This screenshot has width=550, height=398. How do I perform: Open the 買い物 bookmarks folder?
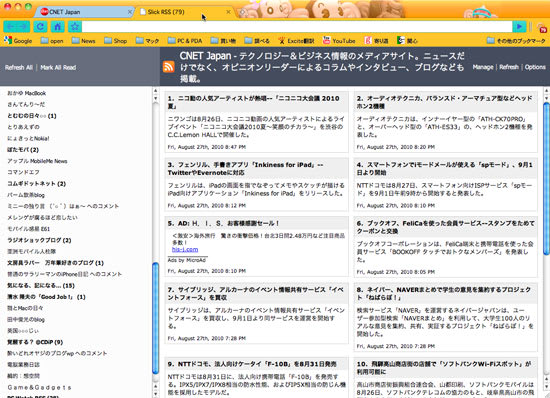pyautogui.click(x=223, y=41)
